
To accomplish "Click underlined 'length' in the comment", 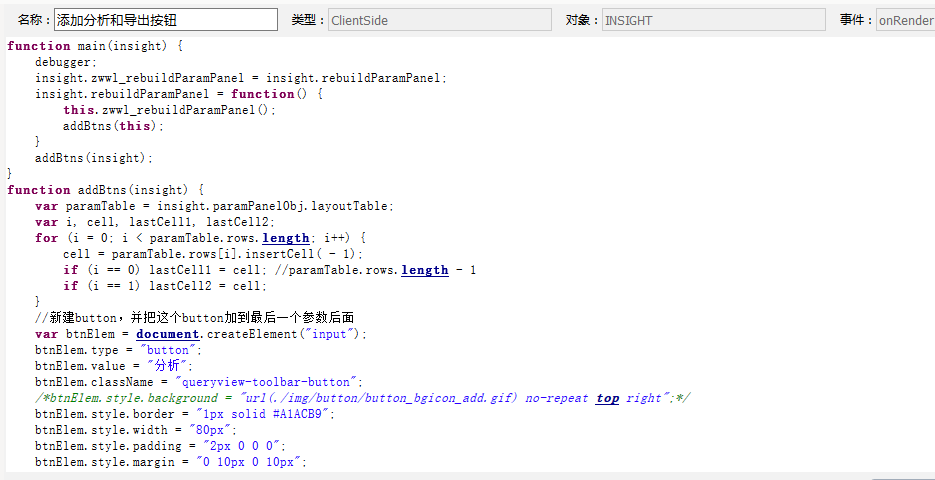I will point(425,270).
